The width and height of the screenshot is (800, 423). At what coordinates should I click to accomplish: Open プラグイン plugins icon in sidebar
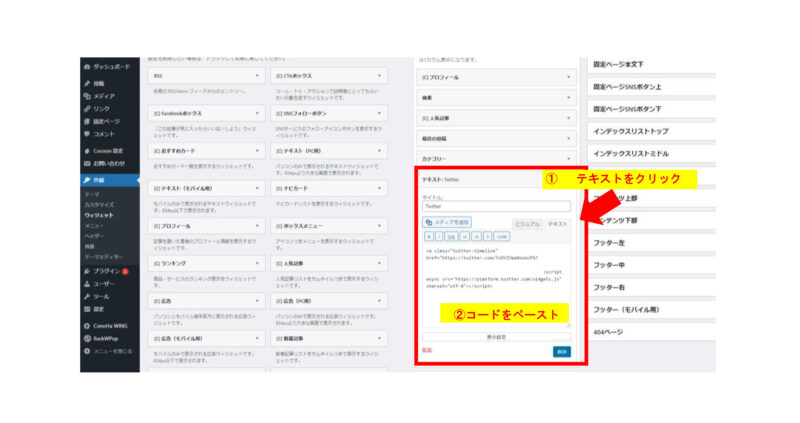pos(87,271)
